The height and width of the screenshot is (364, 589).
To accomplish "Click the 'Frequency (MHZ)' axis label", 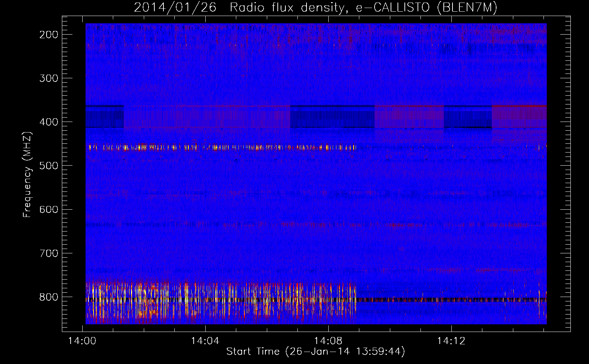I will (27, 174).
